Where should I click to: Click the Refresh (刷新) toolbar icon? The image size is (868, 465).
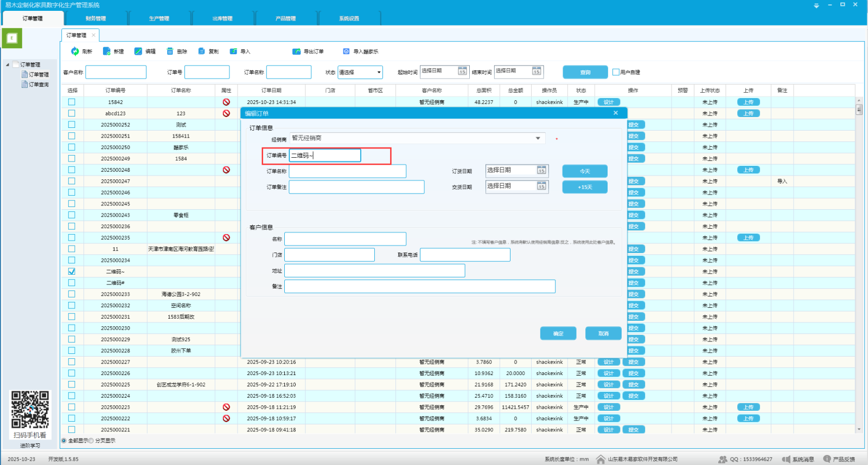75,51
